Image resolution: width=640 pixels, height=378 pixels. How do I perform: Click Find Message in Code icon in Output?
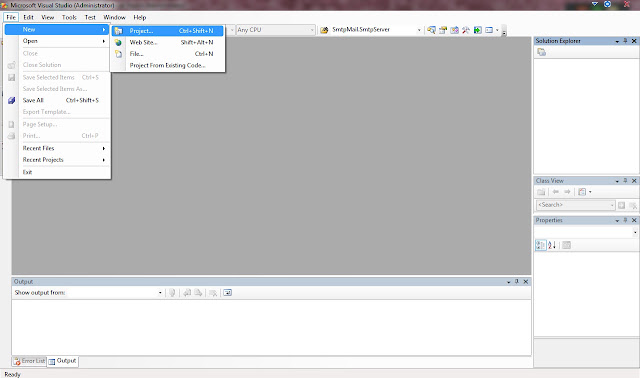[172, 293]
